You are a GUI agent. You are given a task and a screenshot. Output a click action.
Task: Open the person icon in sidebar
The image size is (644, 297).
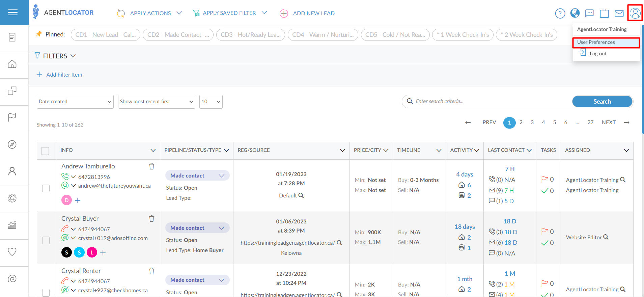[12, 171]
